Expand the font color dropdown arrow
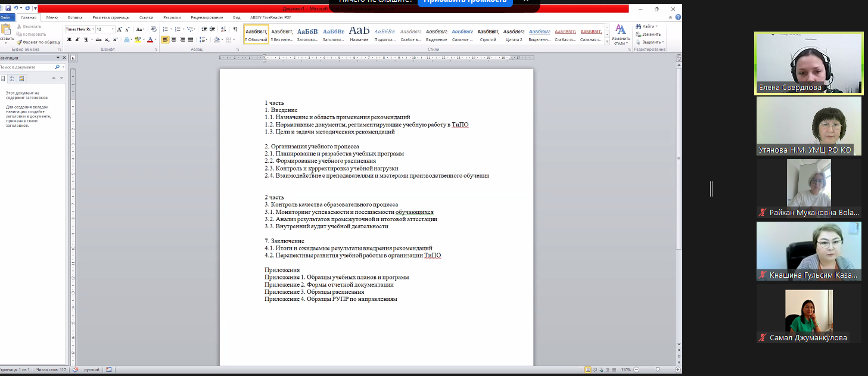The height and width of the screenshot is (376, 868). [155, 40]
